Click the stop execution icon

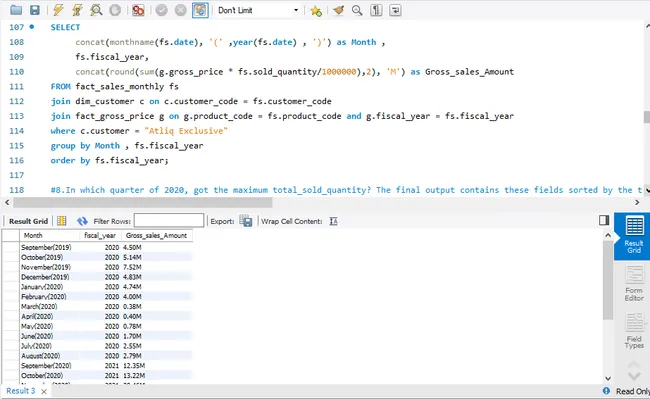pos(115,10)
